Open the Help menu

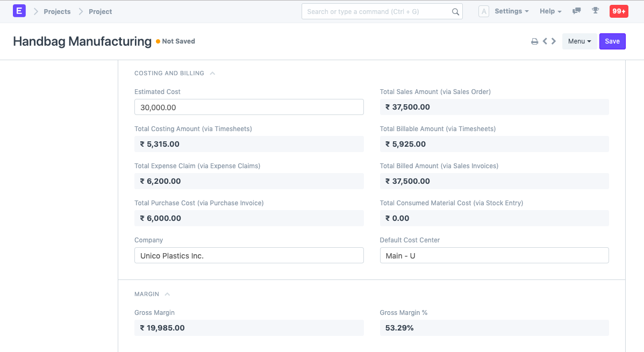pos(547,11)
